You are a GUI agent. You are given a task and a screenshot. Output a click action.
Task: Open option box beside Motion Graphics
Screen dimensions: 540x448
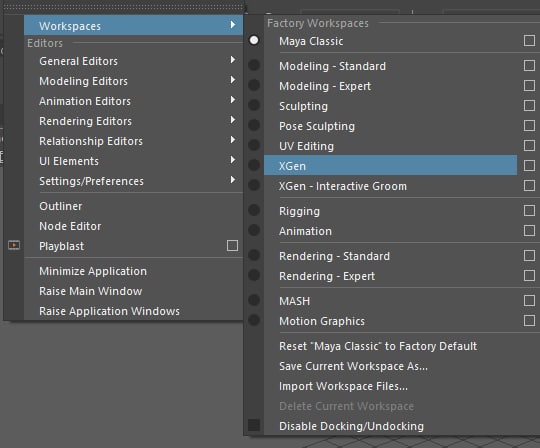click(x=529, y=321)
